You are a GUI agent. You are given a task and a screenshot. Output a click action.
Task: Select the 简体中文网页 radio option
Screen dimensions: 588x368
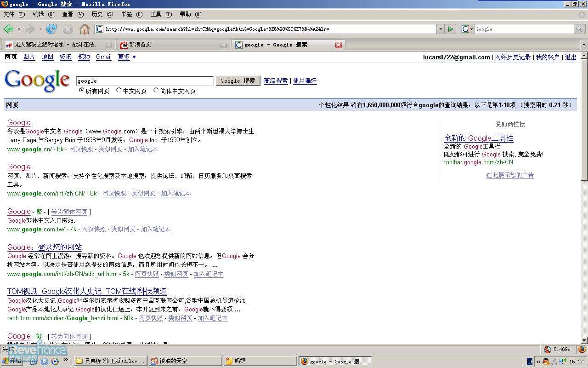pos(156,91)
